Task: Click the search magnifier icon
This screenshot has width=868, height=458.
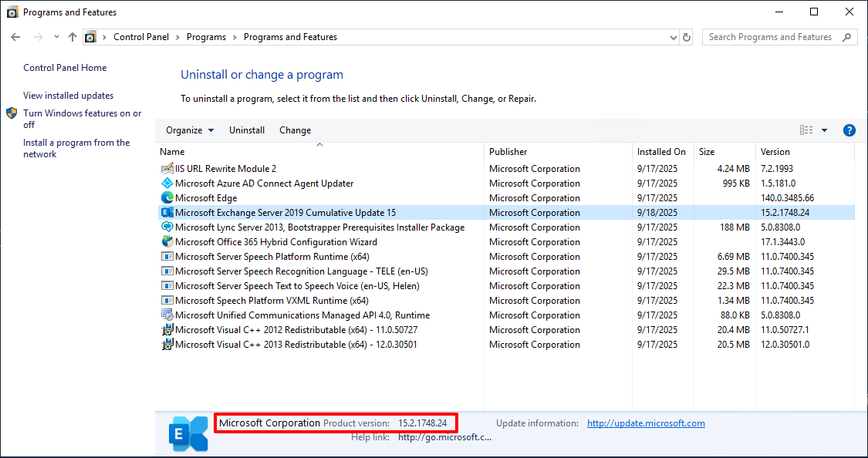Action: 846,37
